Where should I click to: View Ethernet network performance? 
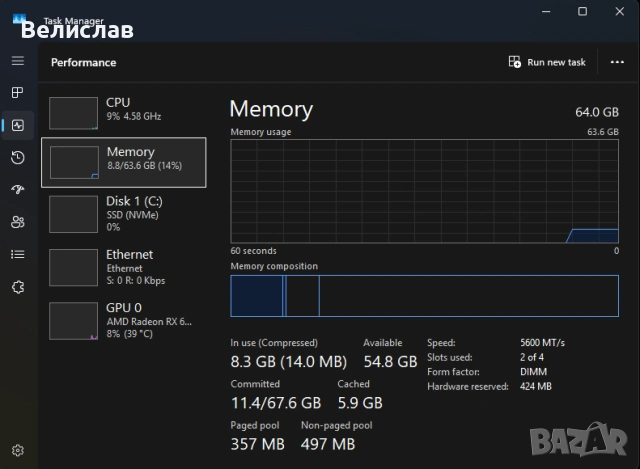(123, 267)
